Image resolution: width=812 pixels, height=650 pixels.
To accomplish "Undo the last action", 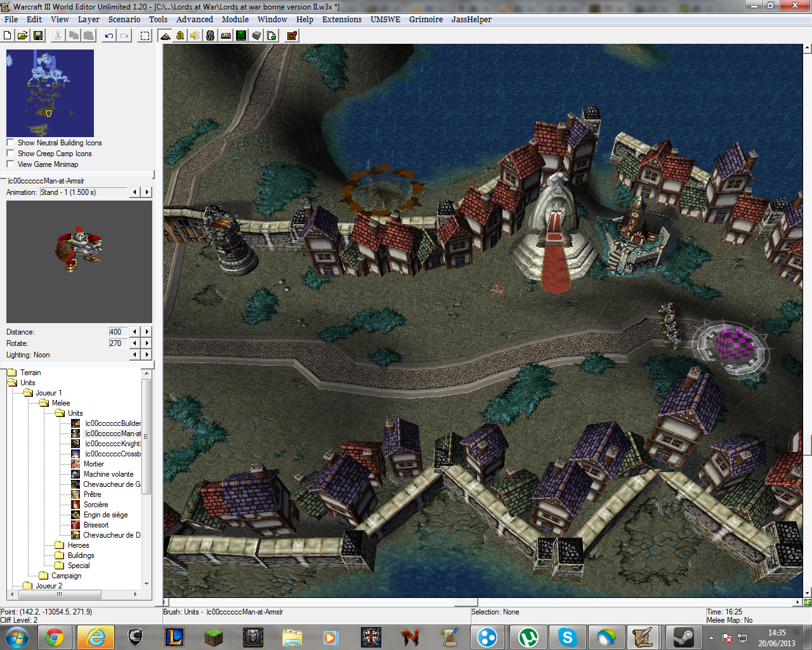I will point(109,36).
